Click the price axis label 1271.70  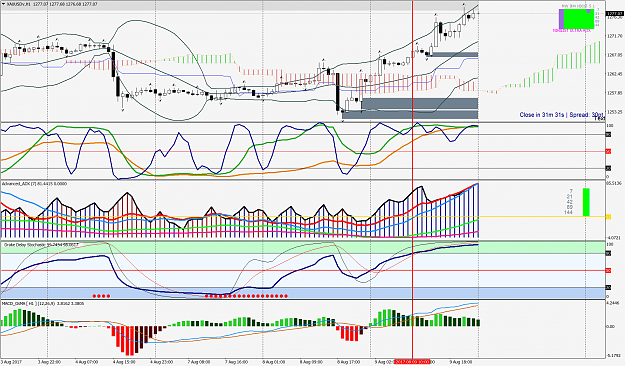coord(614,36)
